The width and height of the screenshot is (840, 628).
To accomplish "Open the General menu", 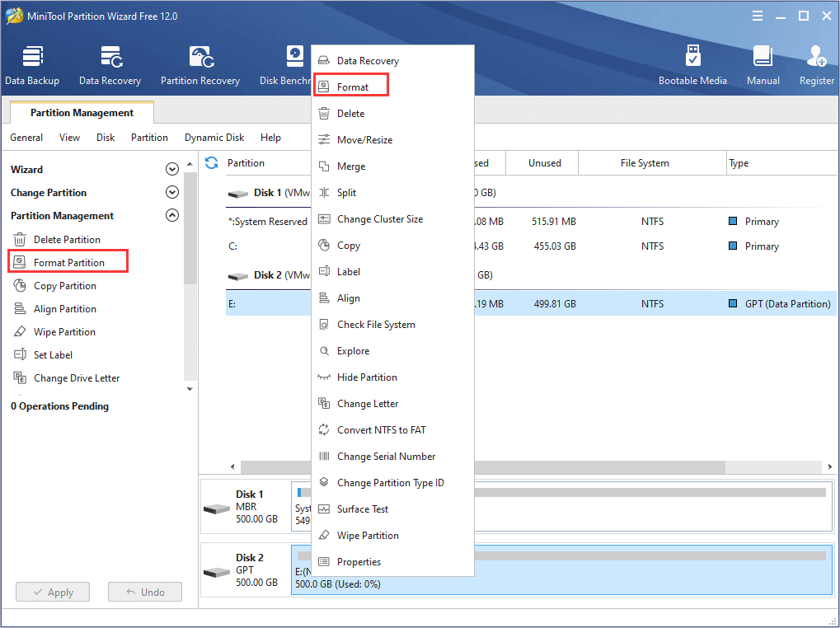I will [26, 138].
